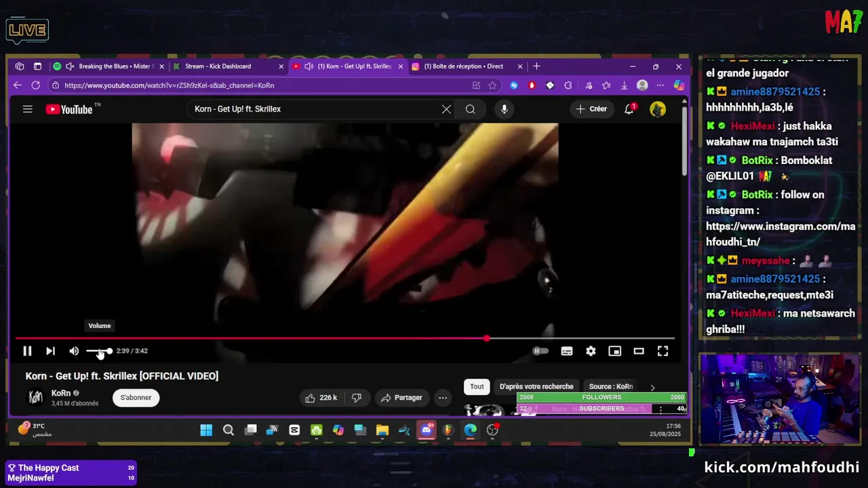Open the Créer button

point(592,109)
